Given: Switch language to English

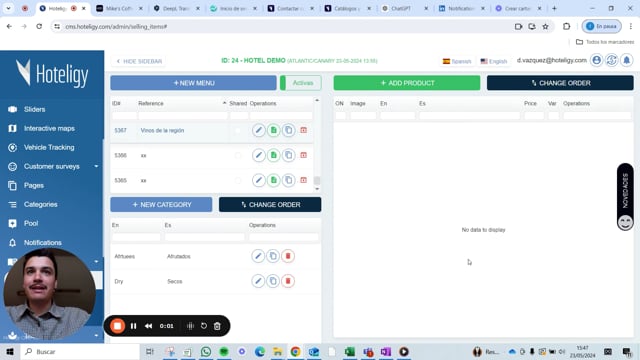Looking at the screenshot, I should pyautogui.click(x=494, y=61).
